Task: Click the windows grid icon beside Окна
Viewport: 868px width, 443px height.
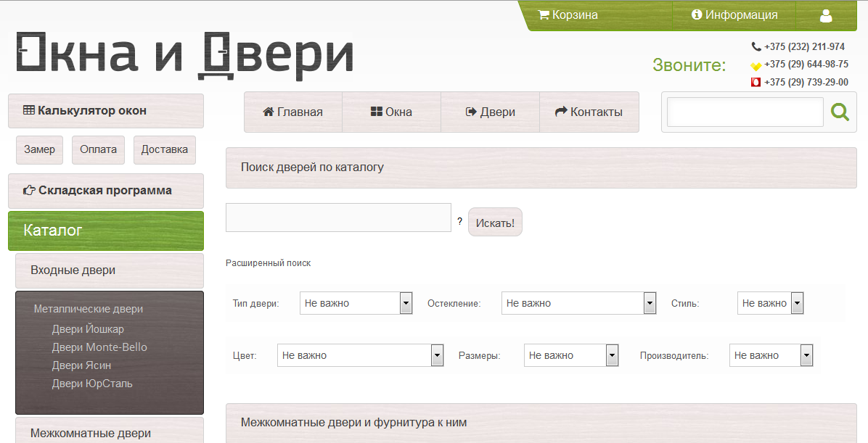Action: tap(377, 112)
